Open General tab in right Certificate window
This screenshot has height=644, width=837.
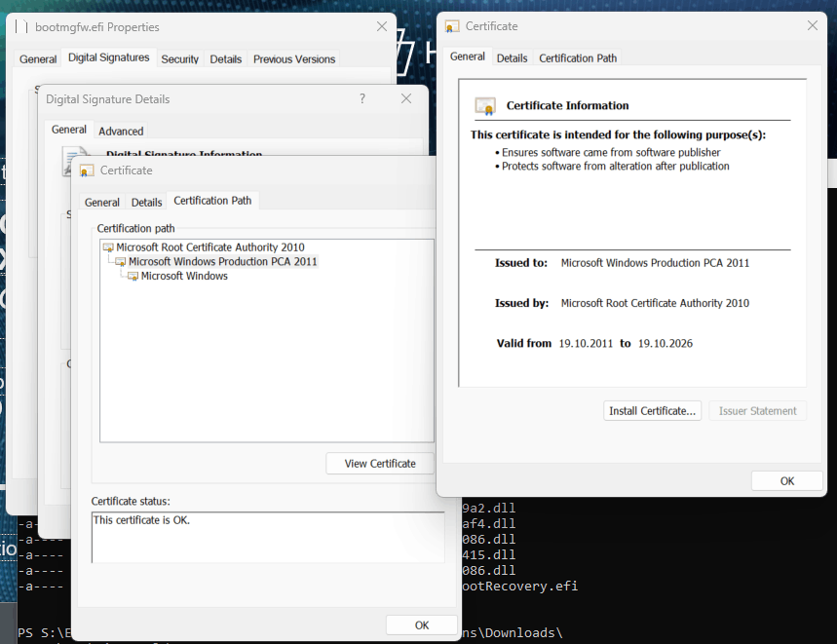tap(468, 57)
